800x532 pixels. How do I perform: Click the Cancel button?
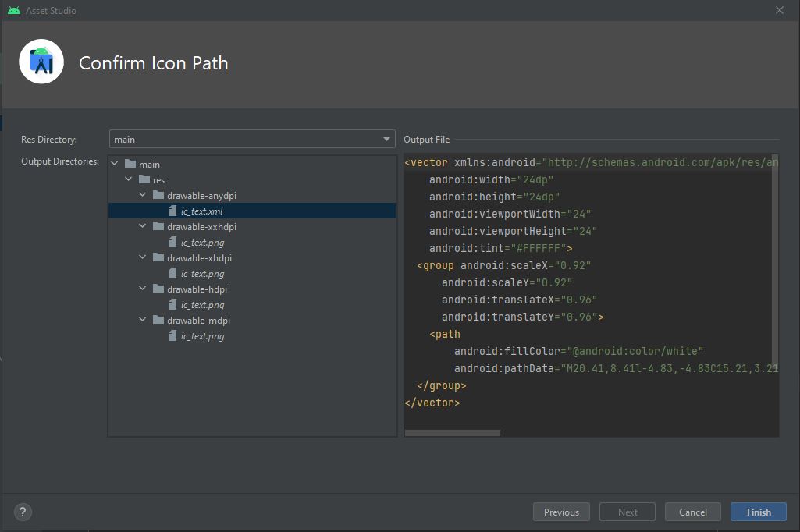pyautogui.click(x=693, y=512)
